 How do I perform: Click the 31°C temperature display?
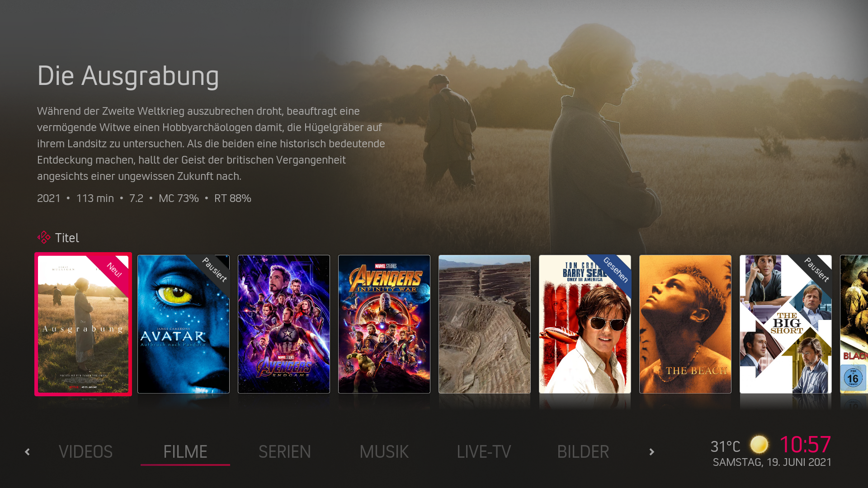pyautogui.click(x=726, y=447)
